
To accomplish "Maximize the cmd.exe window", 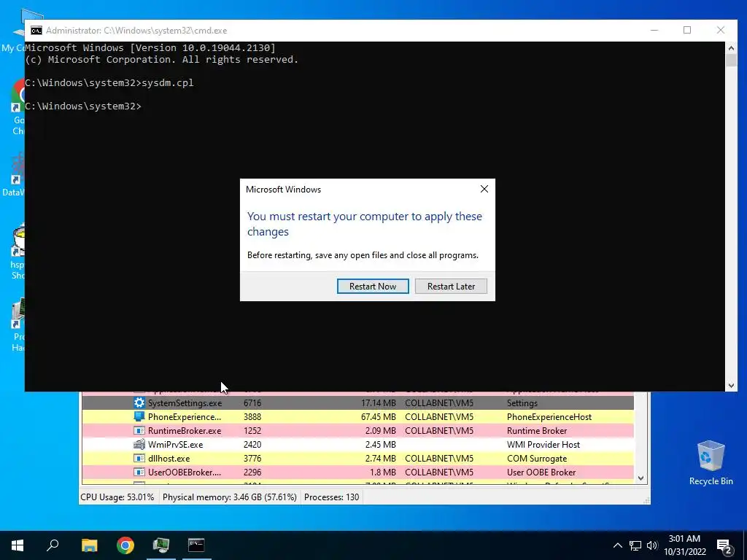I will click(x=687, y=30).
